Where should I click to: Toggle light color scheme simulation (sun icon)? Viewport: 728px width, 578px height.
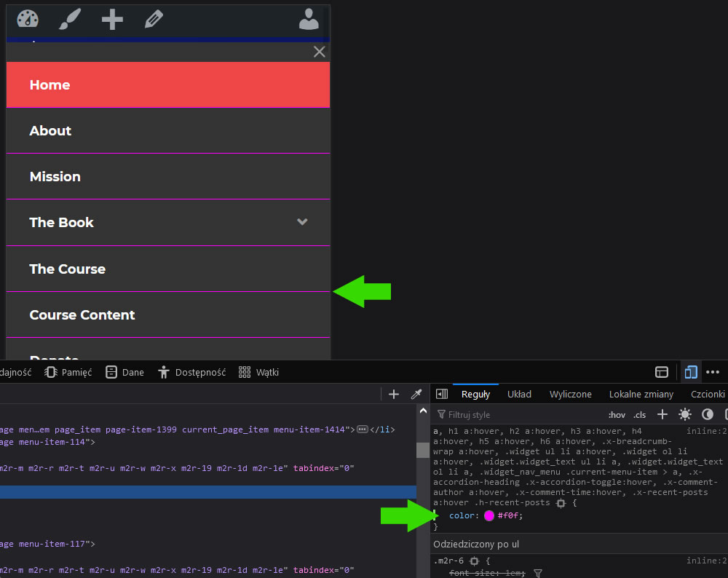pos(685,414)
